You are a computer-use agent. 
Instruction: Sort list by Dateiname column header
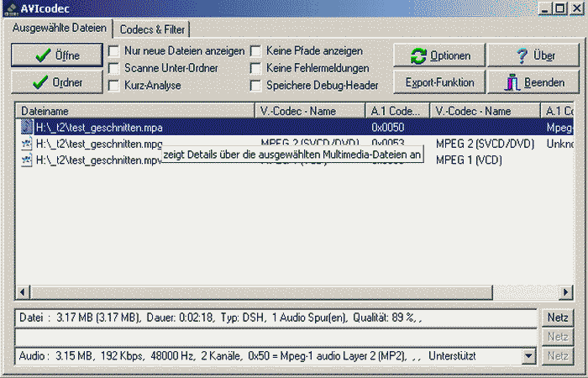click(x=134, y=111)
